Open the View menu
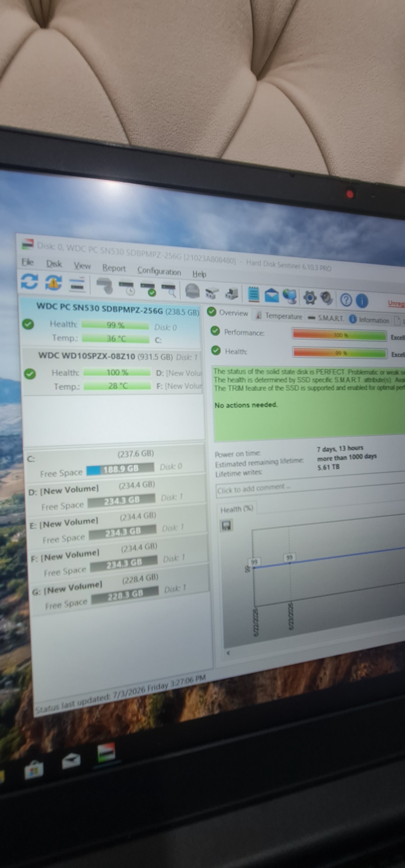 pos(82,265)
